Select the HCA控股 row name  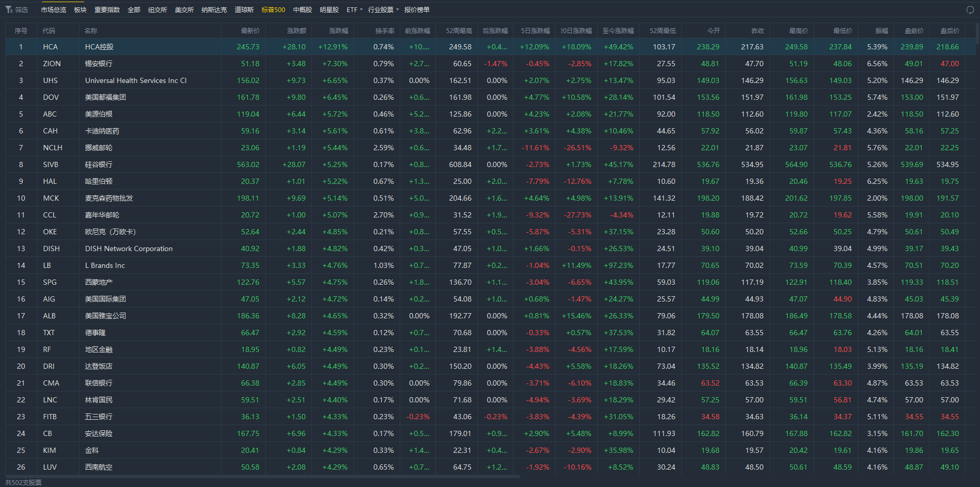[99, 47]
